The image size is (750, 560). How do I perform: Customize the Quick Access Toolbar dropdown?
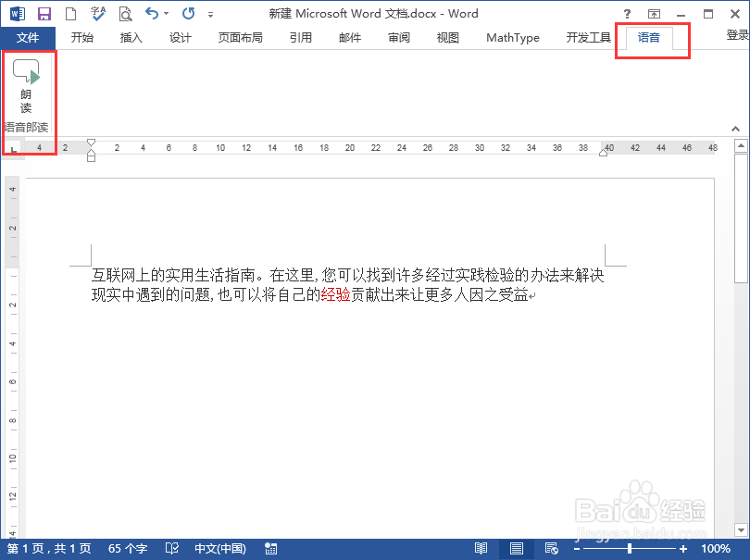click(210, 15)
